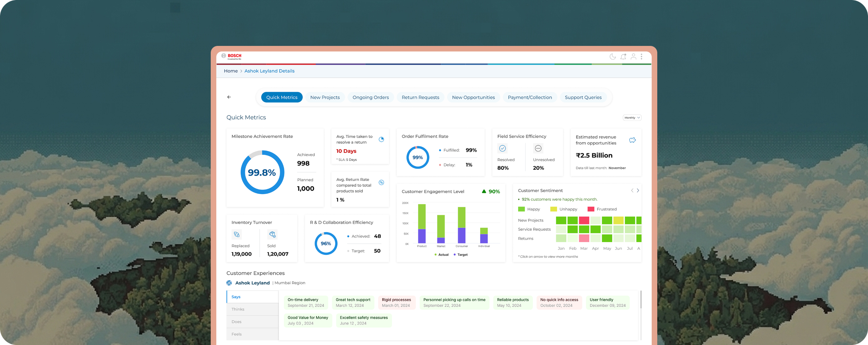Click the Fulfilled: 99% legend entry
868x345 pixels.
(458, 150)
